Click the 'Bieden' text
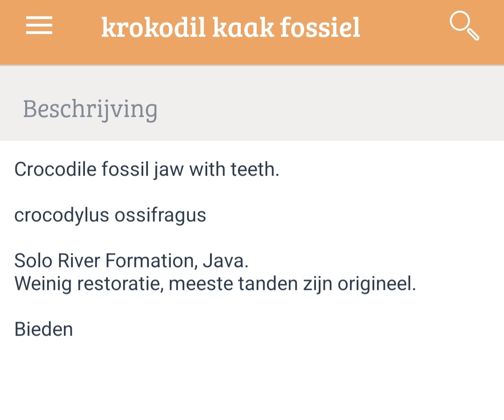 (44, 329)
